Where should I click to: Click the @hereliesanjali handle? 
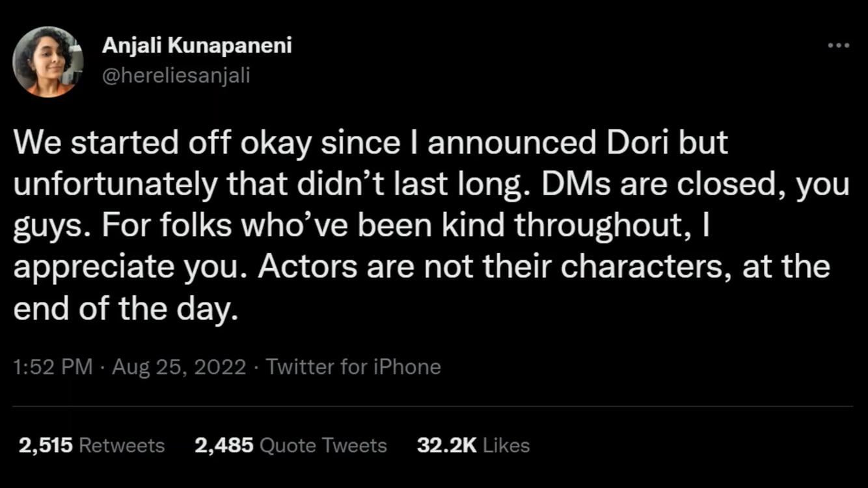(176, 75)
